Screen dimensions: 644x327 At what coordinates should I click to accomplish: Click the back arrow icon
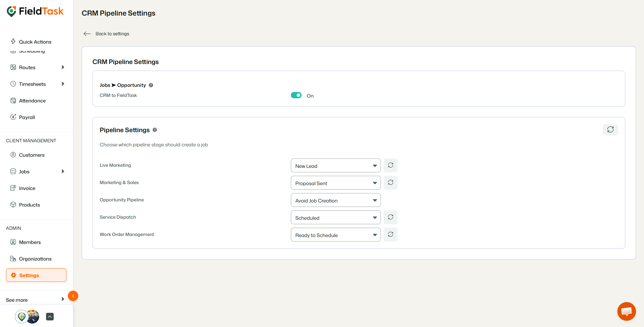pos(87,34)
